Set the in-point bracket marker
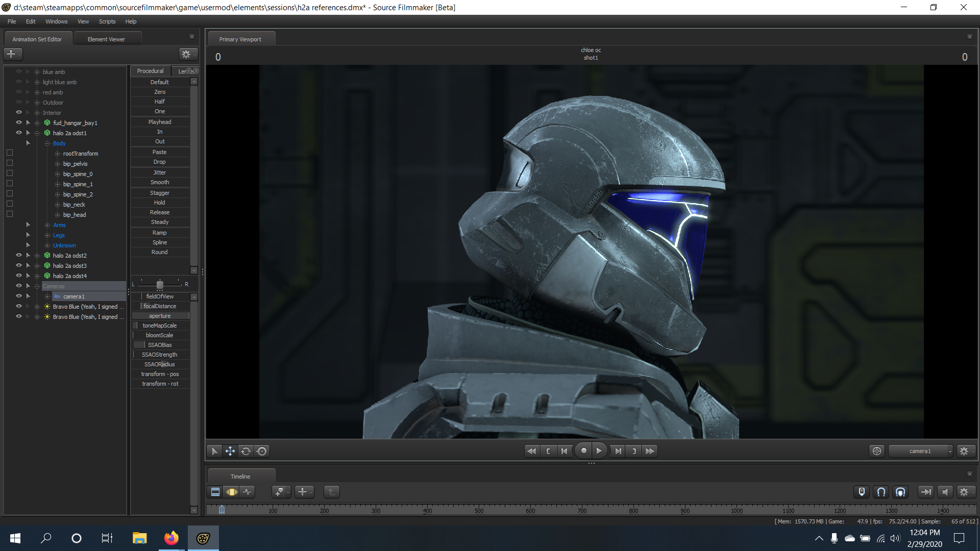Screen dimensions: 980x551 tap(548, 451)
